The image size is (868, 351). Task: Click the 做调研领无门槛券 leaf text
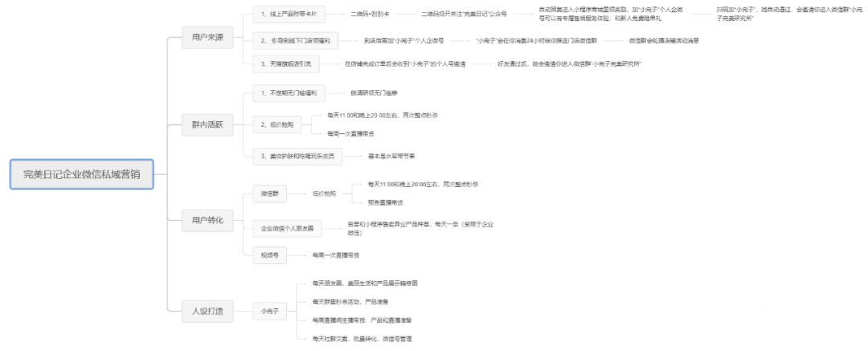coord(375,93)
